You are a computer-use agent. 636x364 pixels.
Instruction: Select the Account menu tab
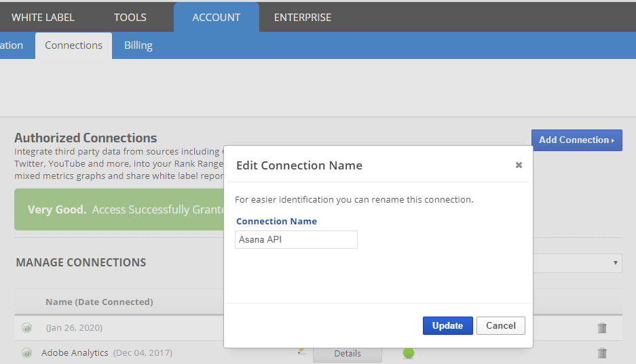217,18
